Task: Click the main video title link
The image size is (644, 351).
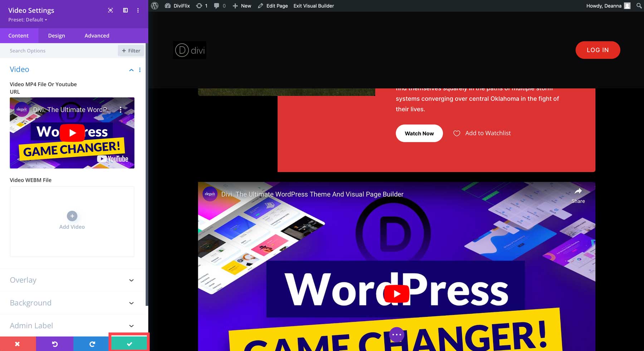Action: pos(312,194)
